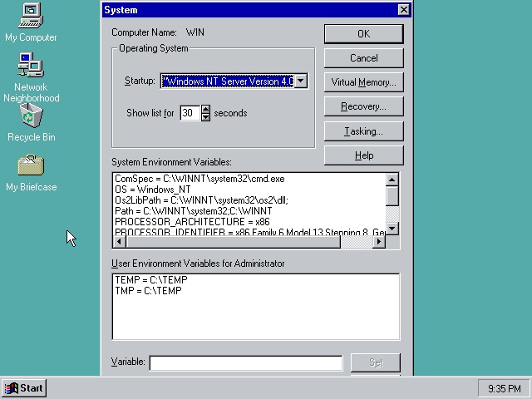Image resolution: width=532 pixels, height=399 pixels.
Task: Select the My Briefcase icon
Action: (31, 165)
